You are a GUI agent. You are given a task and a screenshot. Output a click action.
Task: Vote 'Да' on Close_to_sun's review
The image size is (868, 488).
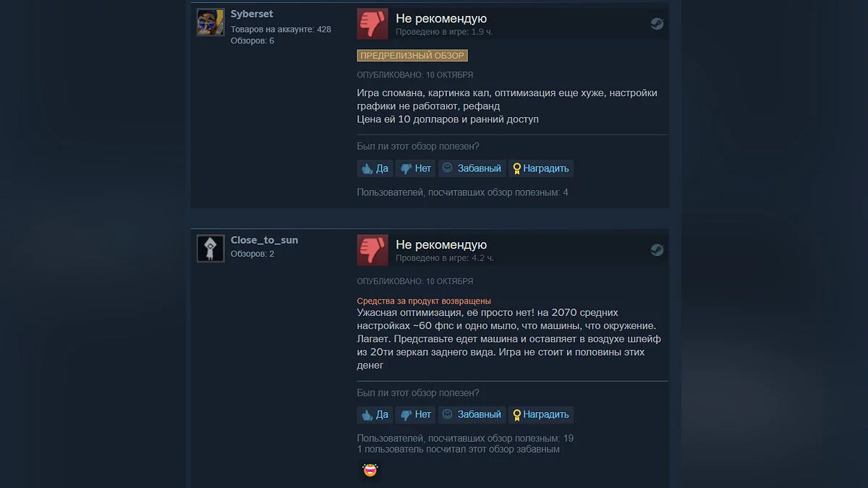click(375, 415)
